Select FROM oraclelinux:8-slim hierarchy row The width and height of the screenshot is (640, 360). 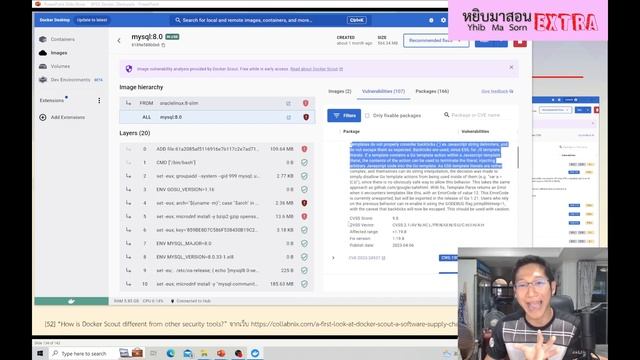(x=217, y=103)
